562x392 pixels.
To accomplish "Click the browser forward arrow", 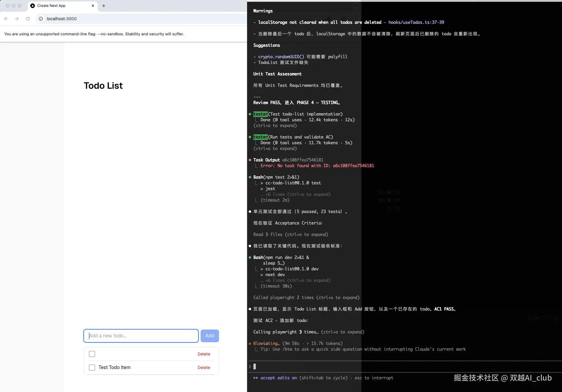I will 17,19.
